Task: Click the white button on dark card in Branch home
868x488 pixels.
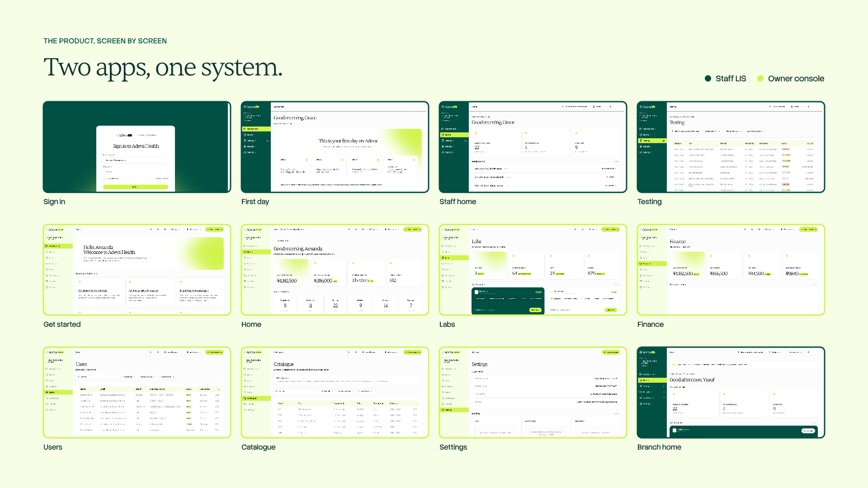Action: pos(808,431)
